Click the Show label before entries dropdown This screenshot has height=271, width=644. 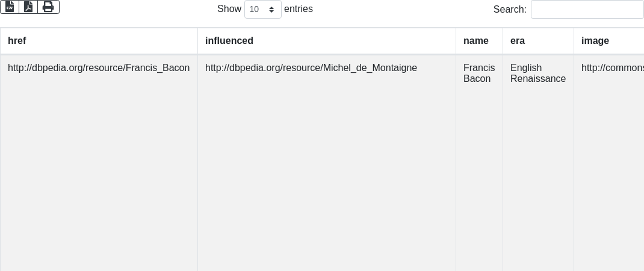[229, 9]
